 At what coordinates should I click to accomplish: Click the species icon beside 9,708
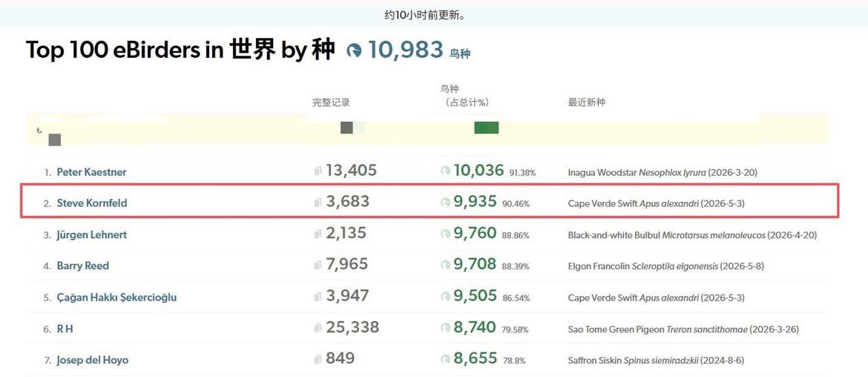(x=446, y=265)
